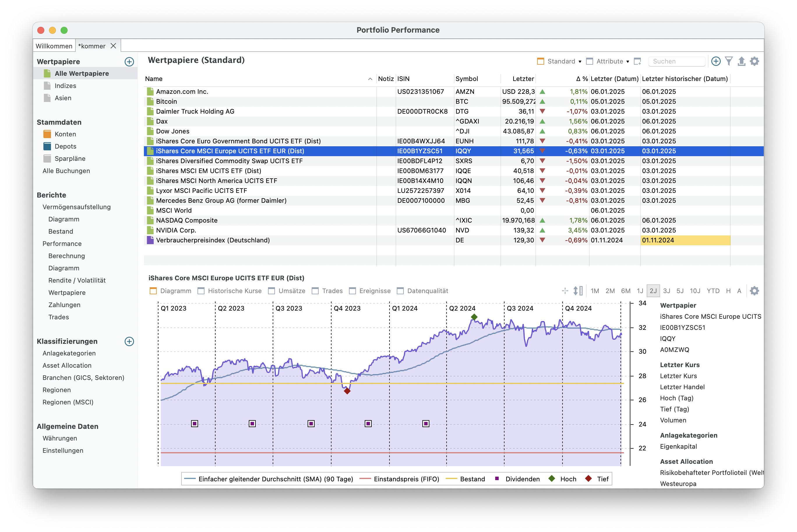Click green icon of Amazon.com Inc. row
Image resolution: width=797 pixels, height=532 pixels.
point(150,91)
